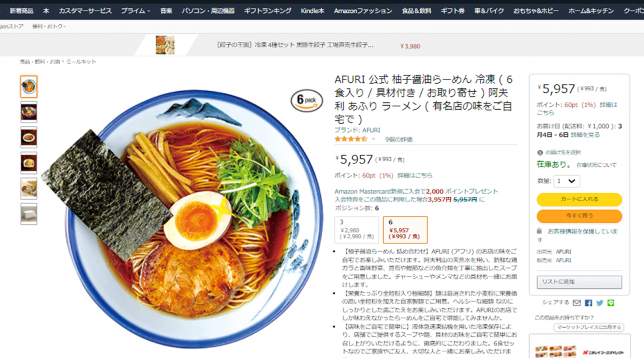
Task: Select the 3-pack option ¥2,980
Action: click(x=357, y=230)
